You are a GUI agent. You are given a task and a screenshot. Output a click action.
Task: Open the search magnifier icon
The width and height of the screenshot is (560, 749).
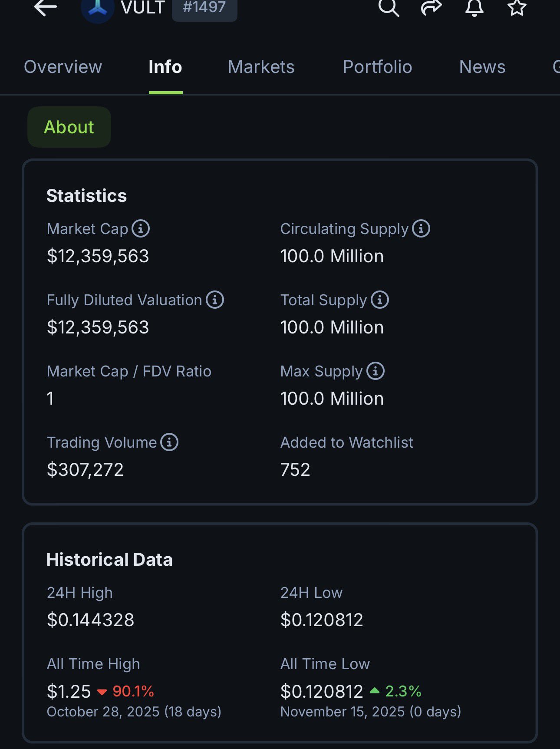pyautogui.click(x=389, y=7)
